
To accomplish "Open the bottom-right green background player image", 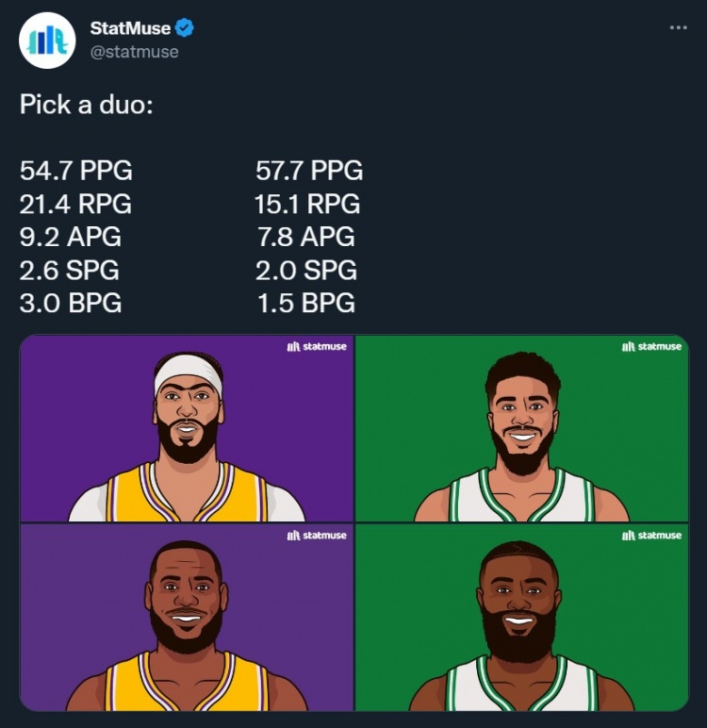I will 522,618.
